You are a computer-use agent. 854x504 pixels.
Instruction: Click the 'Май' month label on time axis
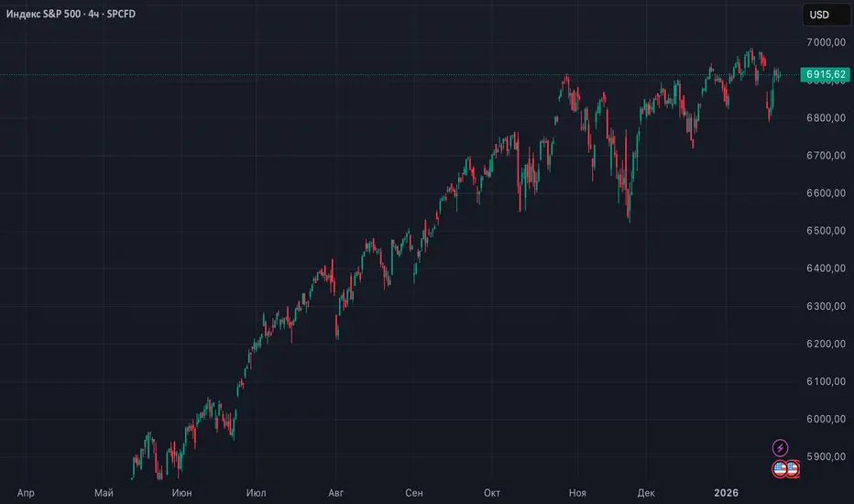point(104,493)
